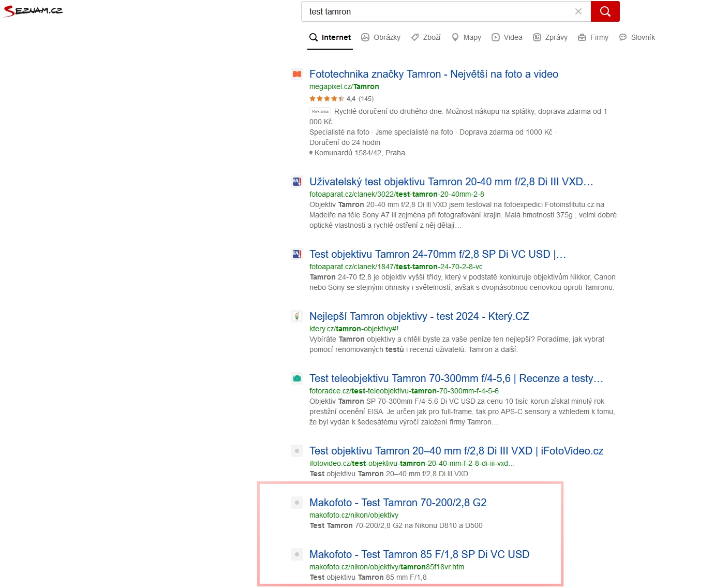This screenshot has height=588, width=714.
Task: Open the Zboží tab
Action: pyautogui.click(x=426, y=37)
